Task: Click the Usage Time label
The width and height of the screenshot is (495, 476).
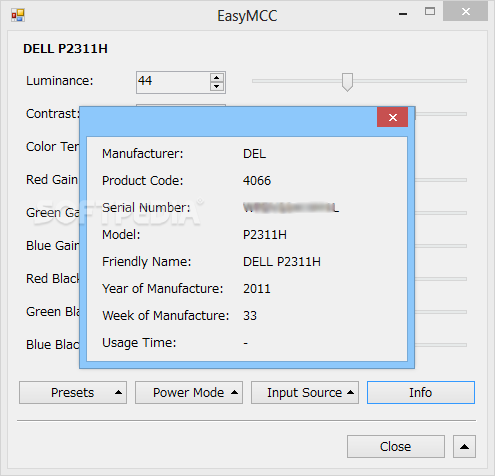Action: [139, 343]
